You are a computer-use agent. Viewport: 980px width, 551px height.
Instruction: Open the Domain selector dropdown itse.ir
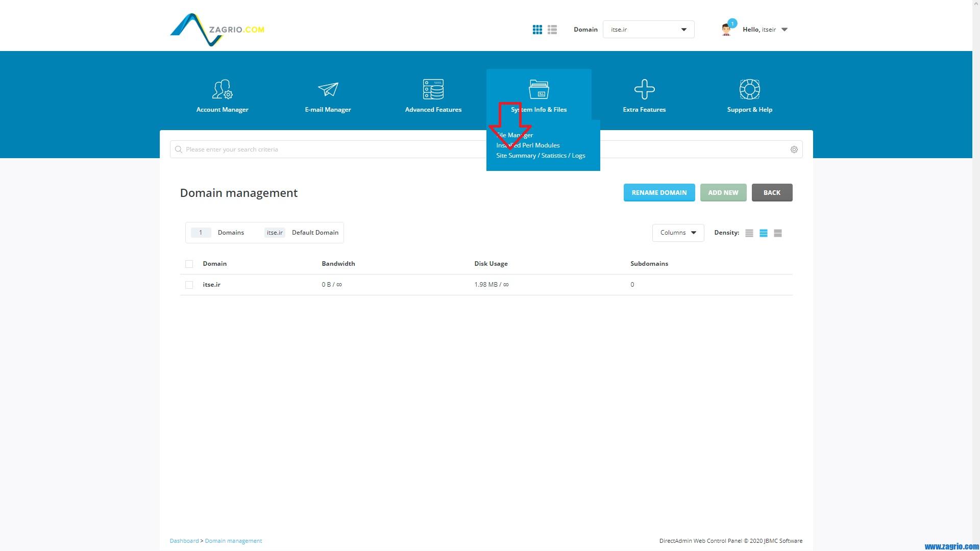tap(648, 29)
